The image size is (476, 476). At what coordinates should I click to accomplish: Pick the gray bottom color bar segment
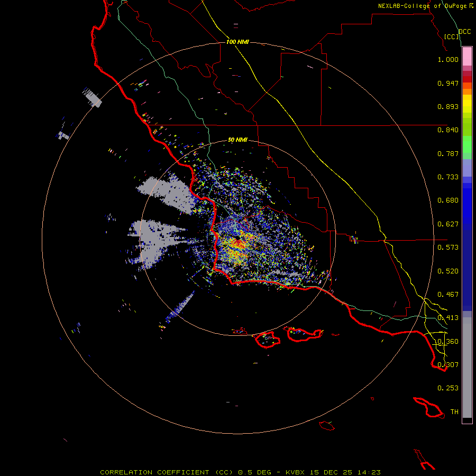click(x=467, y=368)
